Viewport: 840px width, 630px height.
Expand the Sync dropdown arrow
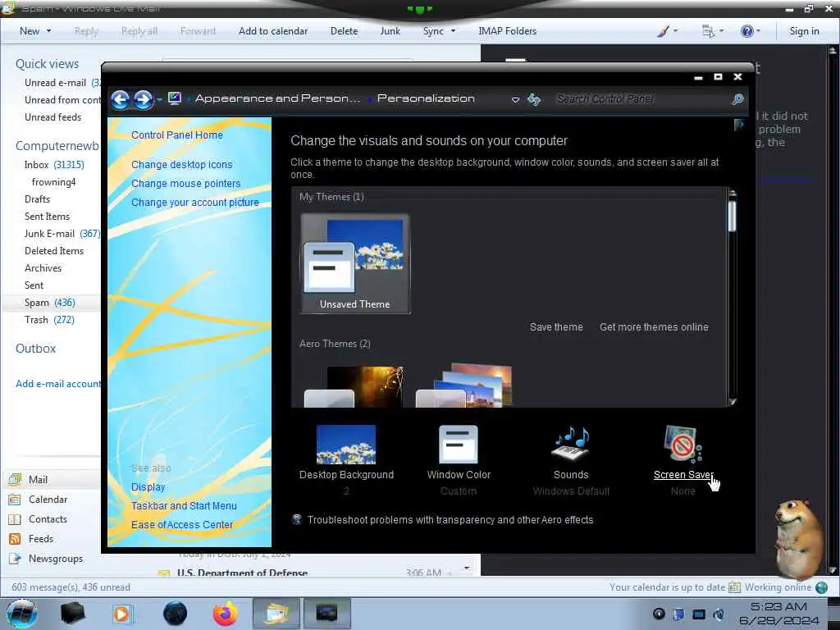click(x=453, y=31)
